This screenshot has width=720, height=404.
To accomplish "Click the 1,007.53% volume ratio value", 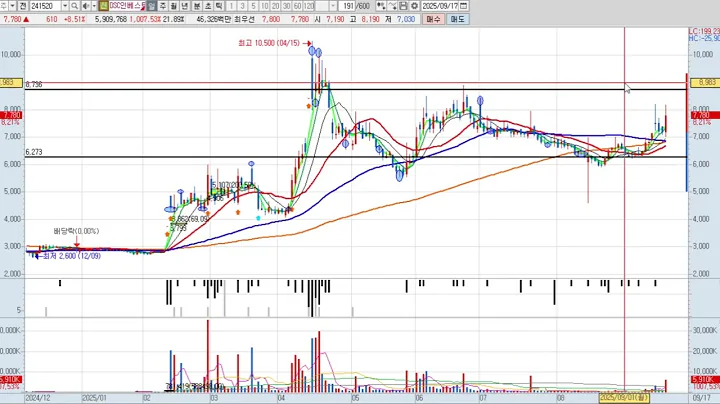I will [x=145, y=19].
